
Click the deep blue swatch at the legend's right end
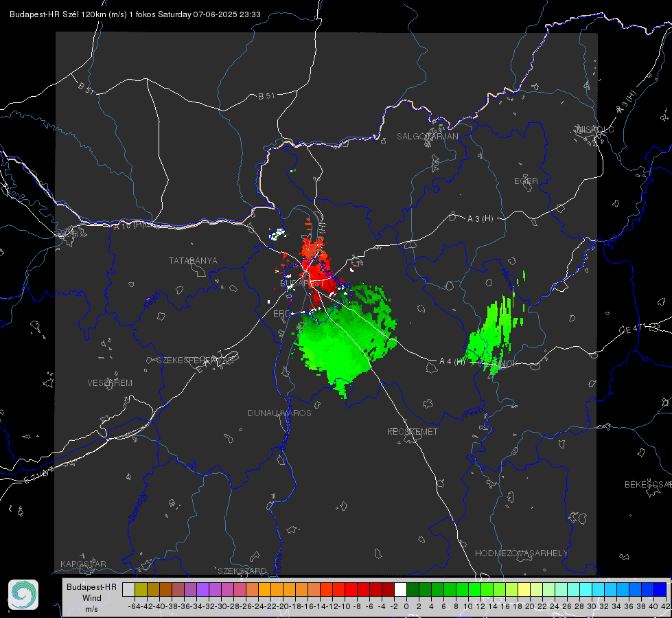click(660, 589)
